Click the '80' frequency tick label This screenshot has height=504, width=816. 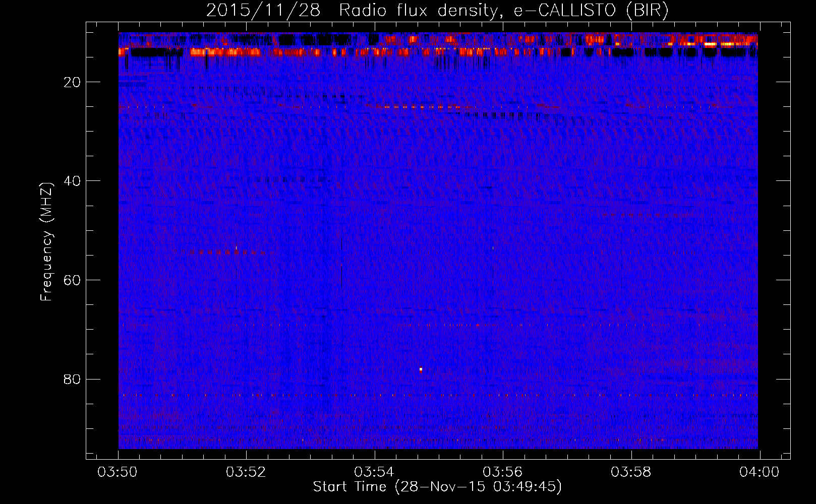coord(72,379)
